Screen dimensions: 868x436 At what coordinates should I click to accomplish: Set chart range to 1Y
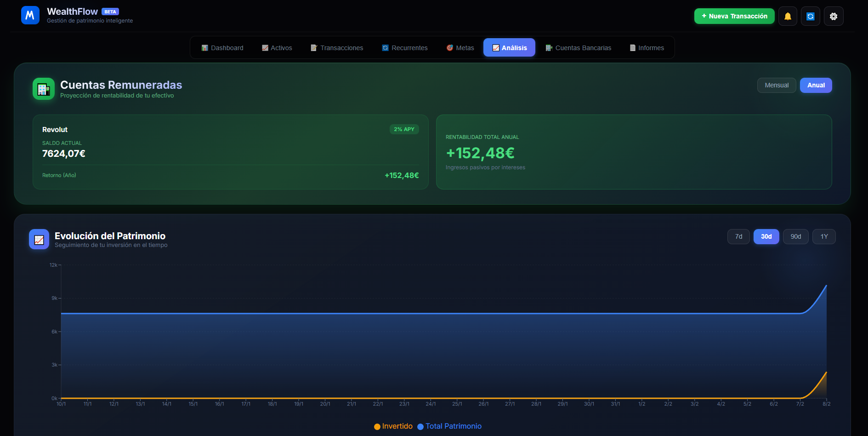(x=824, y=236)
